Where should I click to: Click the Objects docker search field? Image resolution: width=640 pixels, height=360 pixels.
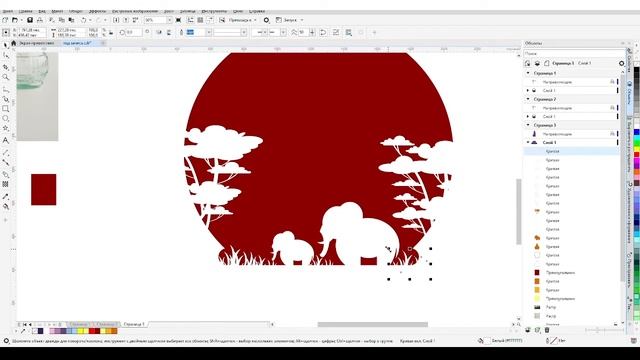(x=573, y=53)
